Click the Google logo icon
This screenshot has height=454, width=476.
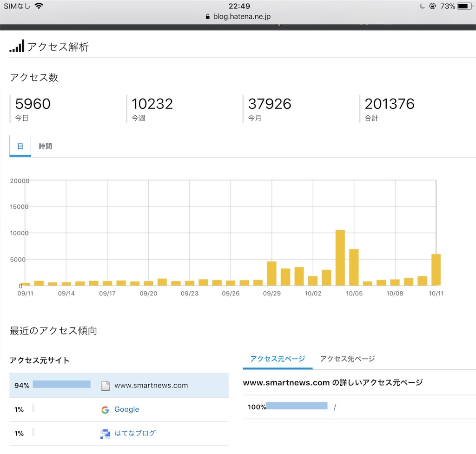tap(105, 410)
